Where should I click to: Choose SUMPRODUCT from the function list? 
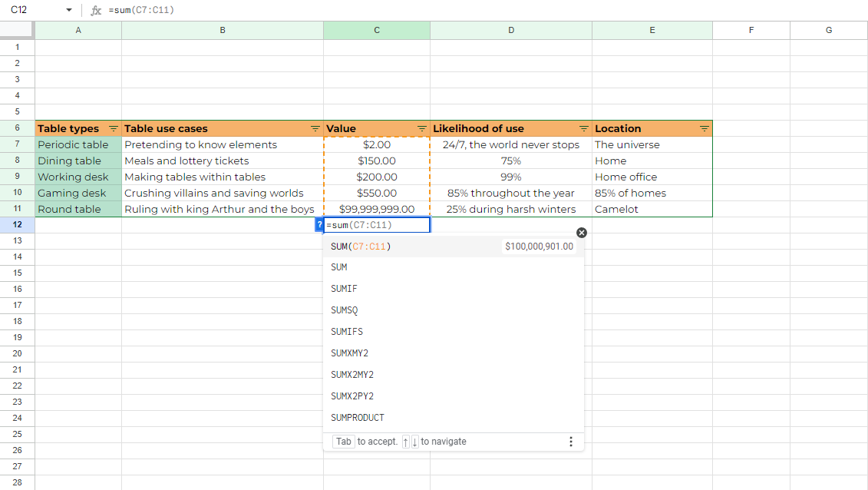tap(453, 418)
